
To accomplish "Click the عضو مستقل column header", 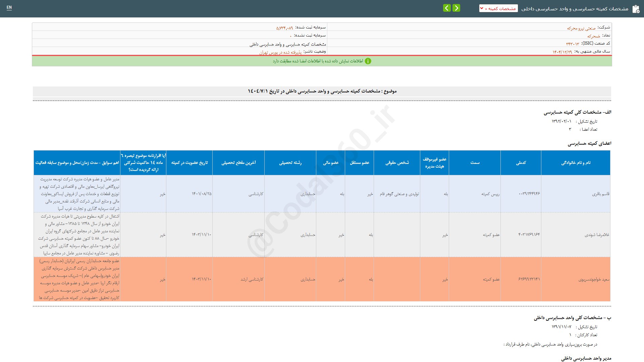I will [360, 163].
